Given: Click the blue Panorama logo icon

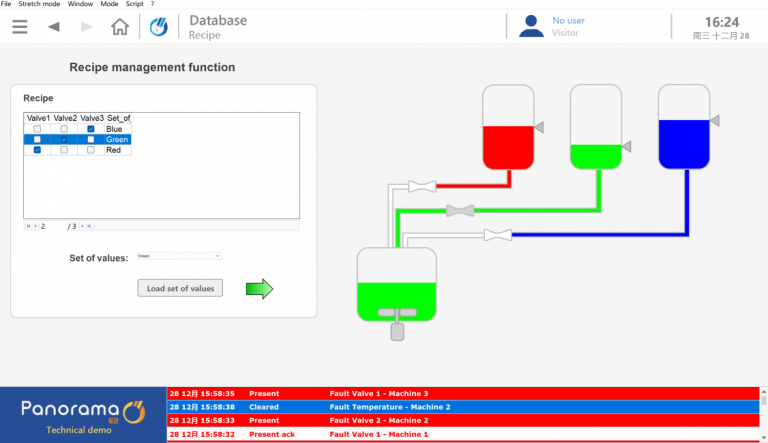Looking at the screenshot, I should pos(160,27).
